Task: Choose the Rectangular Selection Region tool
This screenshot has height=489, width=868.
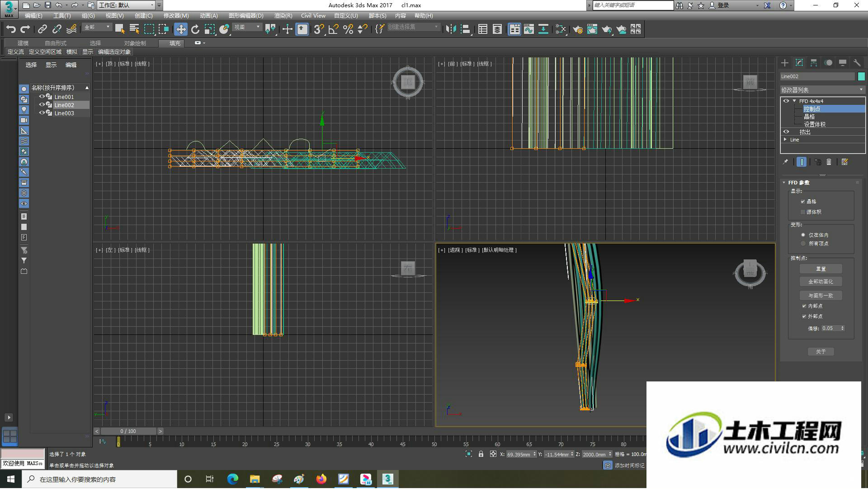Action: [x=149, y=29]
